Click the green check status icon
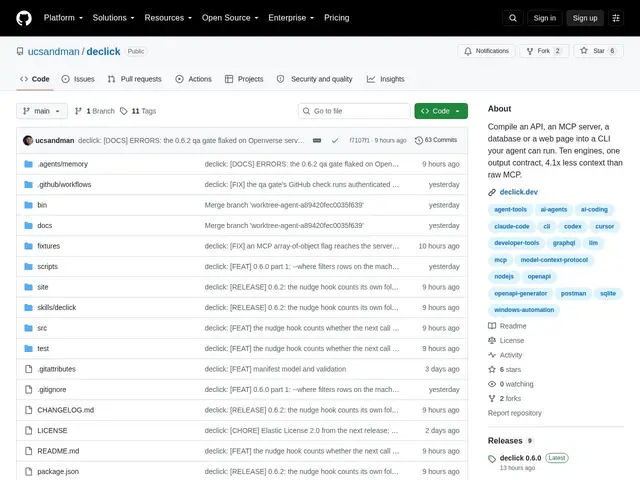This screenshot has height=480, width=640. pyautogui.click(x=335, y=140)
